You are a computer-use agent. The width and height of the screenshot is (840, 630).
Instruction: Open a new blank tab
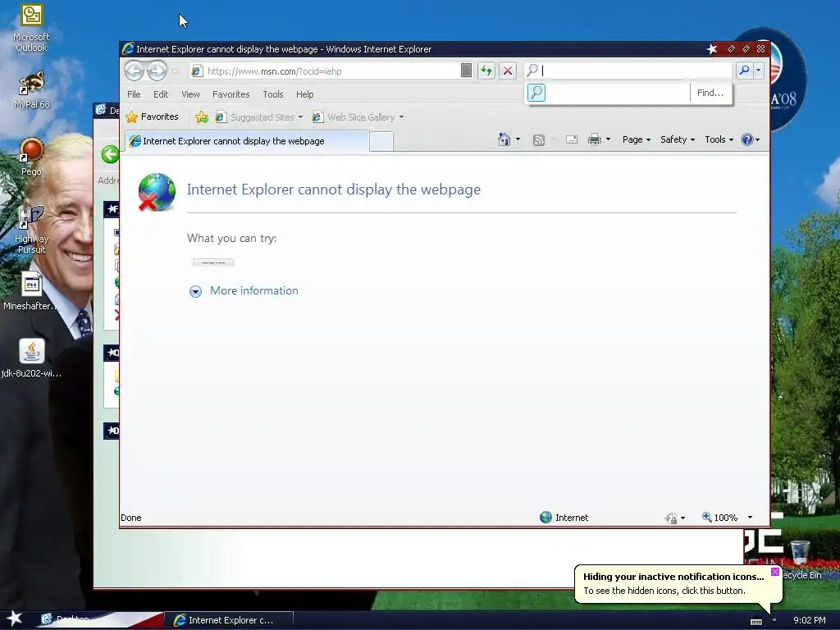381,141
